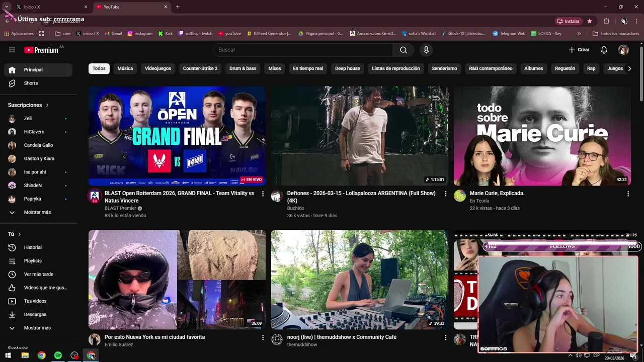Open the account avatar menu
The width and height of the screenshot is (644, 362).
(623, 50)
